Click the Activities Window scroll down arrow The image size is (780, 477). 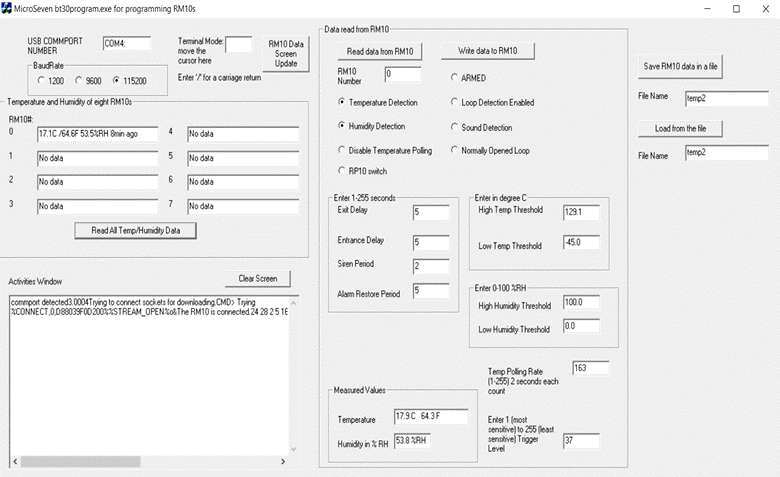293,449
